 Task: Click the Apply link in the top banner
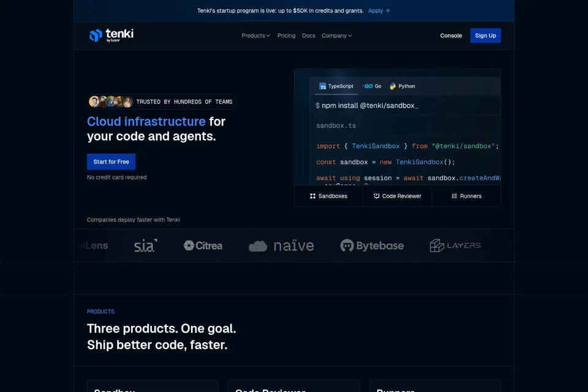[x=379, y=11]
